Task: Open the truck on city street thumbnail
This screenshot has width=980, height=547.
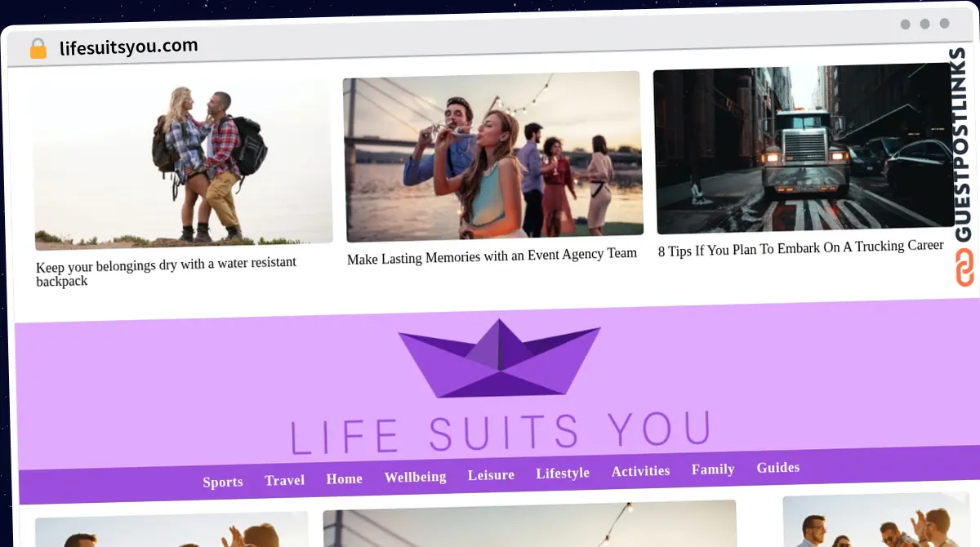Action: (x=804, y=148)
